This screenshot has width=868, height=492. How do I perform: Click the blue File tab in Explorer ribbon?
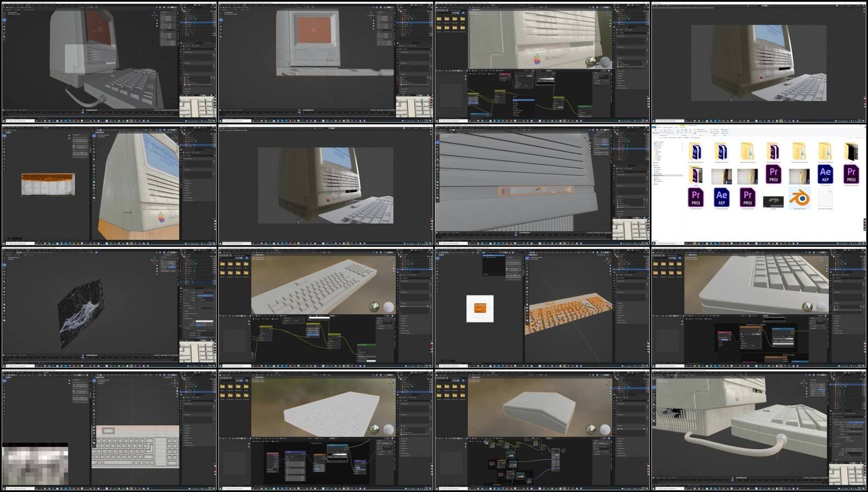655,128
